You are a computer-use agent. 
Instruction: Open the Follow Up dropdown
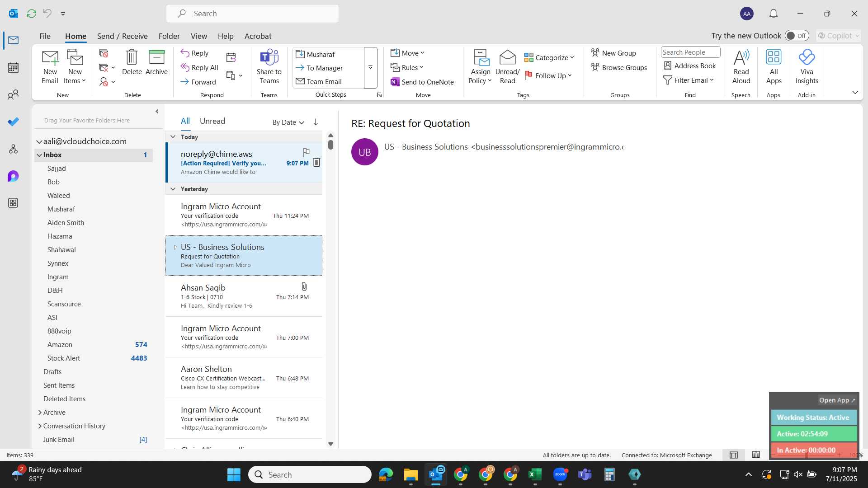click(x=548, y=75)
